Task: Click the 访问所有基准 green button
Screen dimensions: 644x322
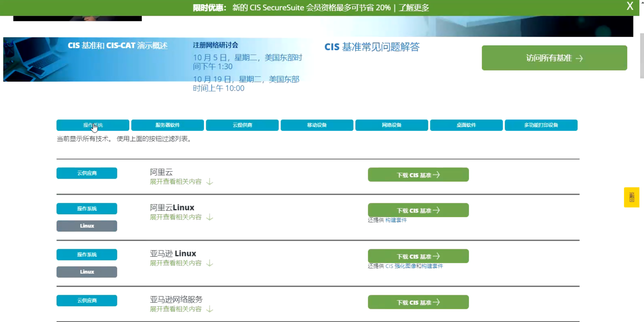Action: pyautogui.click(x=554, y=58)
